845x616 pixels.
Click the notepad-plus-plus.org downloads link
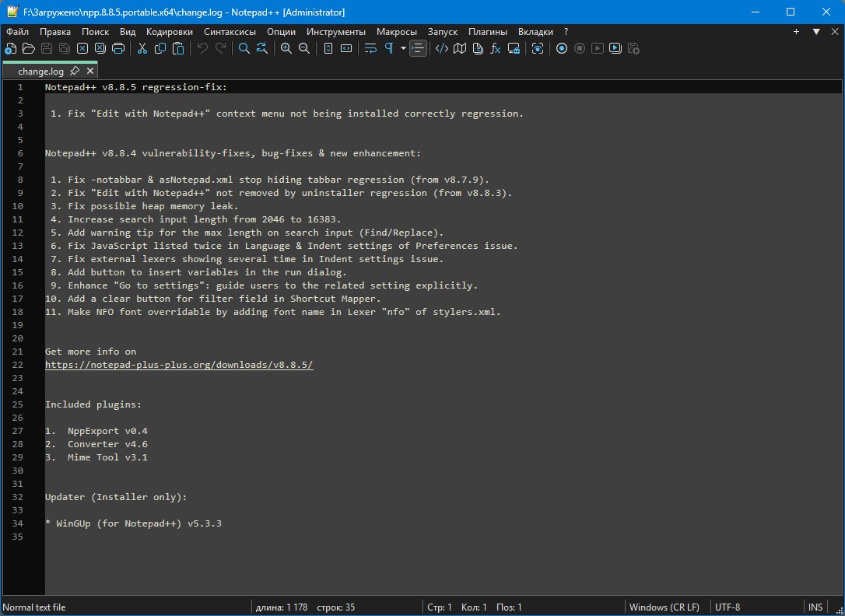pyautogui.click(x=179, y=365)
